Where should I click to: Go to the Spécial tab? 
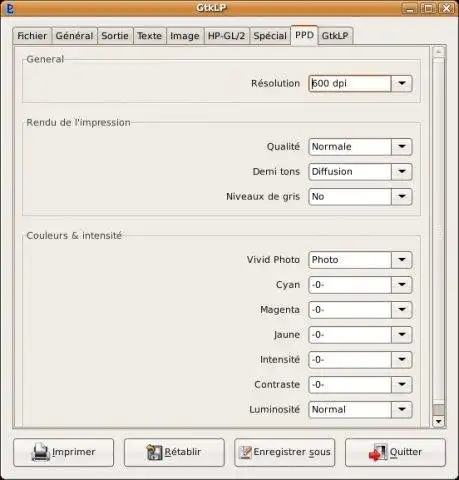coord(270,36)
